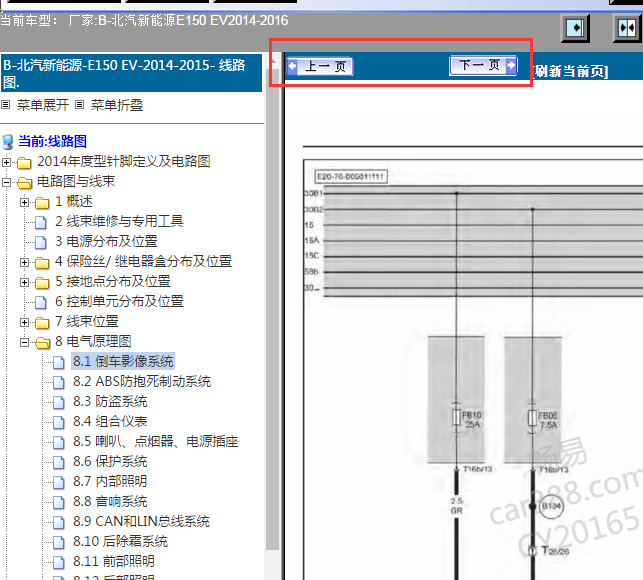This screenshot has width=643, height=580.
Task: Open 6 控制单元分布及位置 page
Action: click(x=119, y=301)
